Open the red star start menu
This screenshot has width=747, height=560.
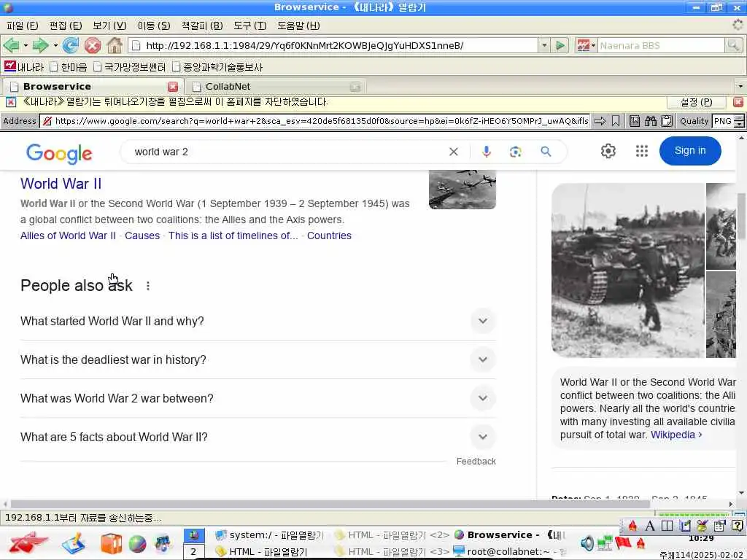coord(28,542)
